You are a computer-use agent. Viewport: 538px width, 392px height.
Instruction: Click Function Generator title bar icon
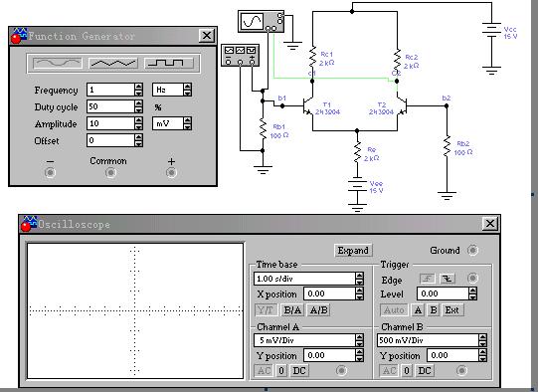point(19,36)
